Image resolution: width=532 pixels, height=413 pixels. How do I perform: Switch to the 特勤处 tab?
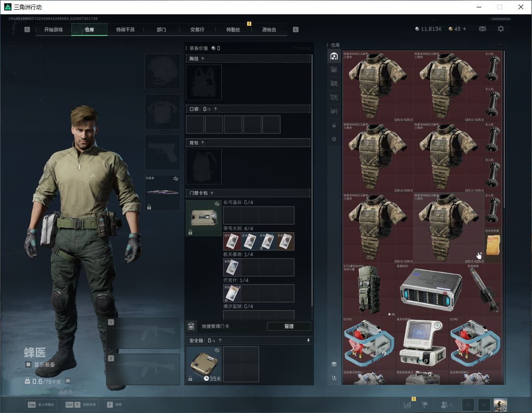tap(233, 29)
